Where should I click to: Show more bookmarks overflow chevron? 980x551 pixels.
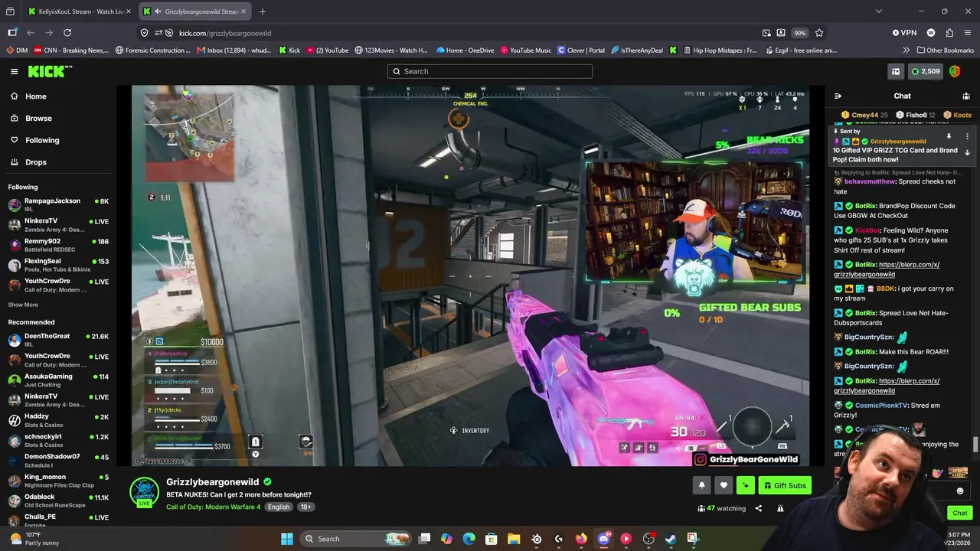click(906, 51)
